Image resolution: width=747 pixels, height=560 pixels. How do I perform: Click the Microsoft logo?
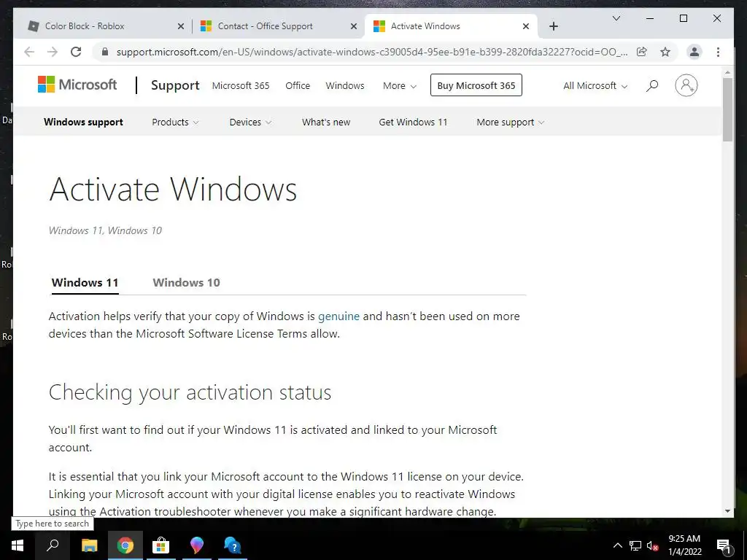coord(77,85)
